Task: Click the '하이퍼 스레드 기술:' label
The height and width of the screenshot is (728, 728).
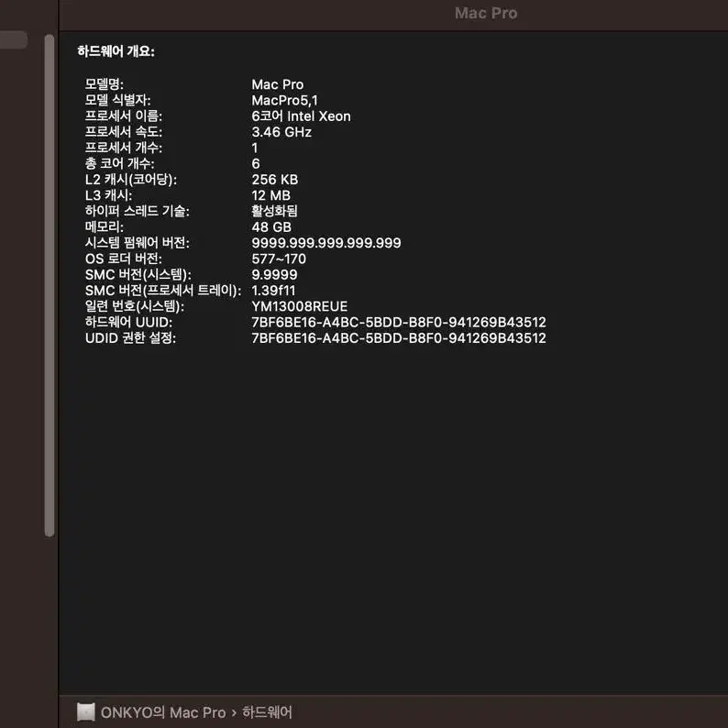Action: click(x=137, y=211)
